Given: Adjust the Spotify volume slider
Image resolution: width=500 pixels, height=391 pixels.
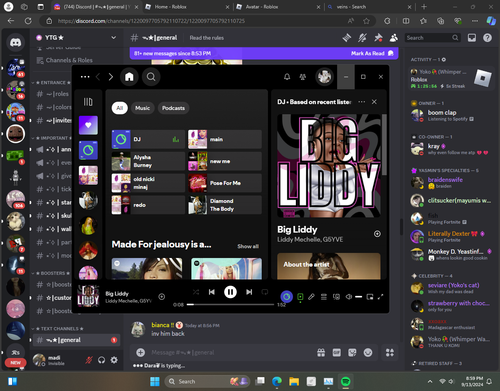Looking at the screenshot, I should [x=359, y=297].
